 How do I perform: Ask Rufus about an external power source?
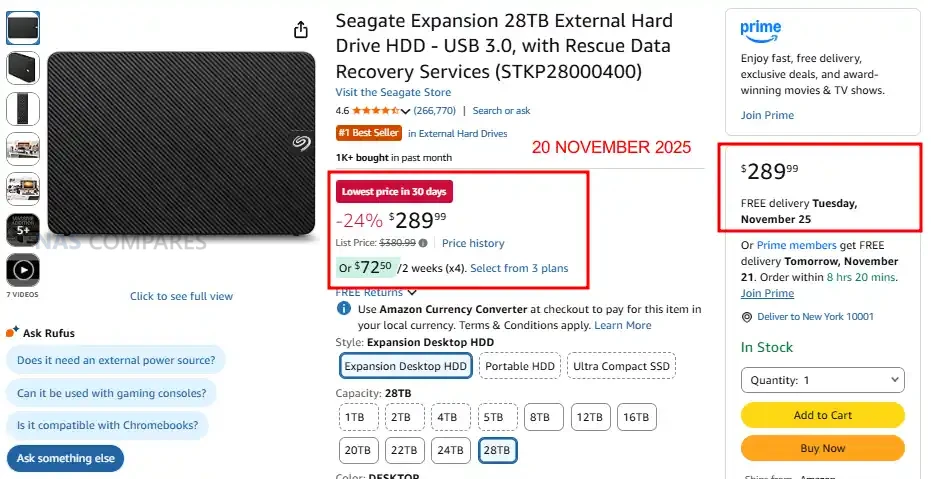[x=116, y=360]
